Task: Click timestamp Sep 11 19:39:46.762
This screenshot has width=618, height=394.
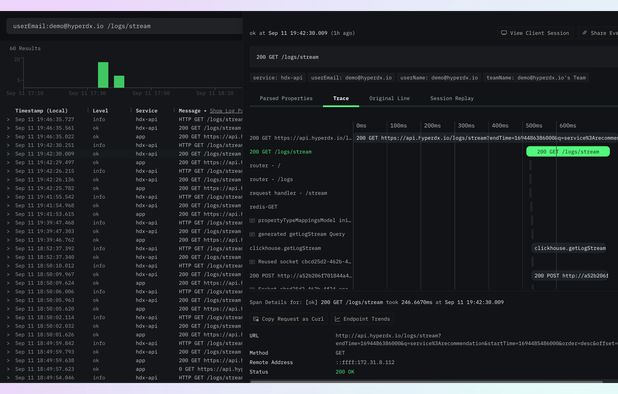Action: point(44,240)
